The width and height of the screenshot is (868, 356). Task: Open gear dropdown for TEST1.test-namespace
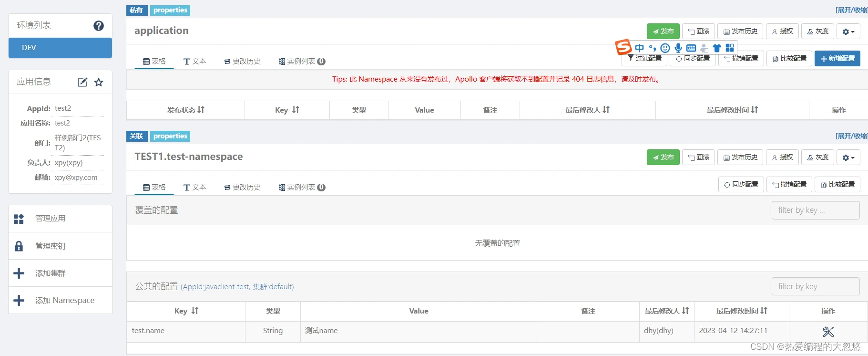click(x=848, y=157)
